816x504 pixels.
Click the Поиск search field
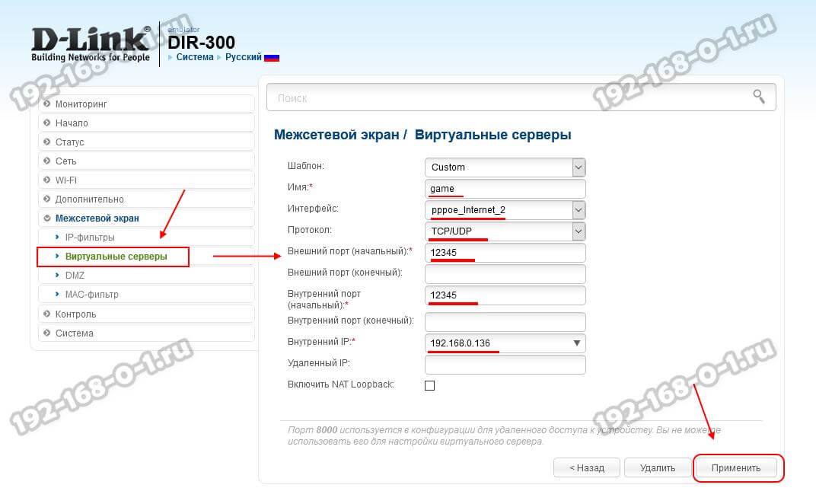521,97
